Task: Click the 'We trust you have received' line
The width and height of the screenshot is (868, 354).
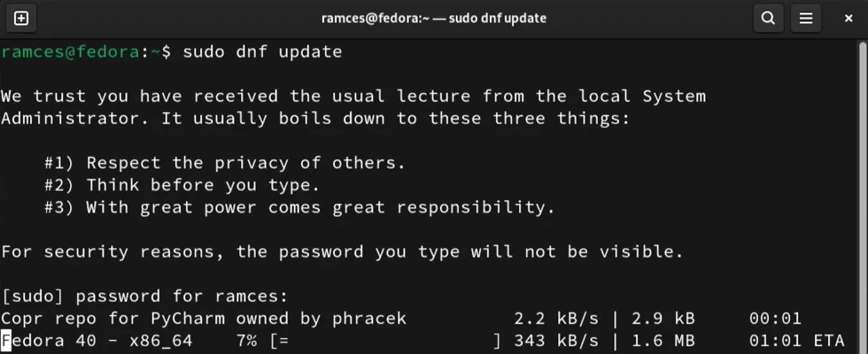Action: pos(353,97)
